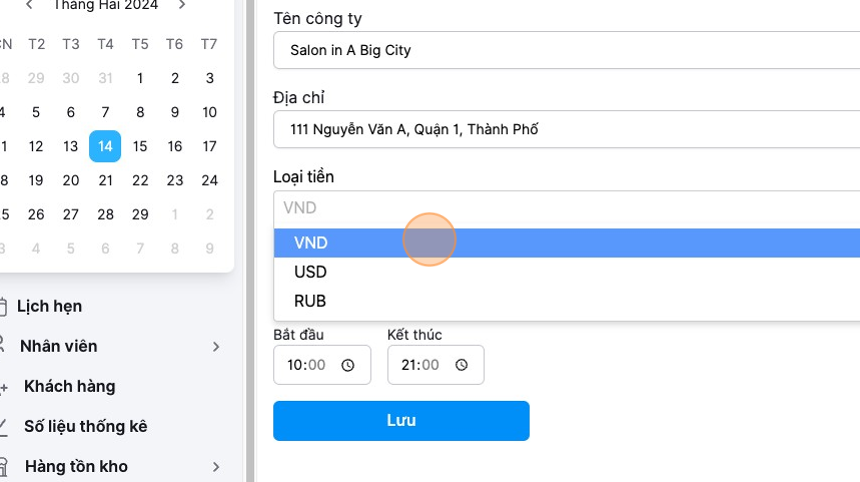Pick RUB currency option
Screen dimensions: 860x482
(567, 301)
